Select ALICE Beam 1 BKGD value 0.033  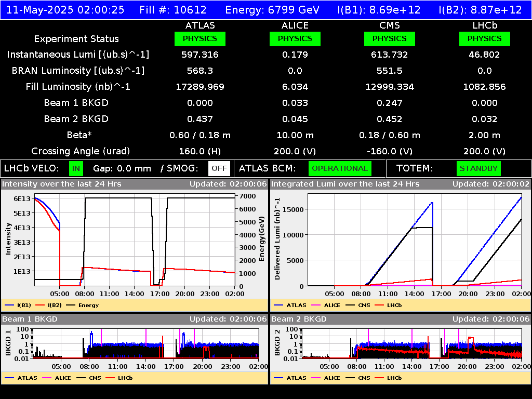coord(295,103)
